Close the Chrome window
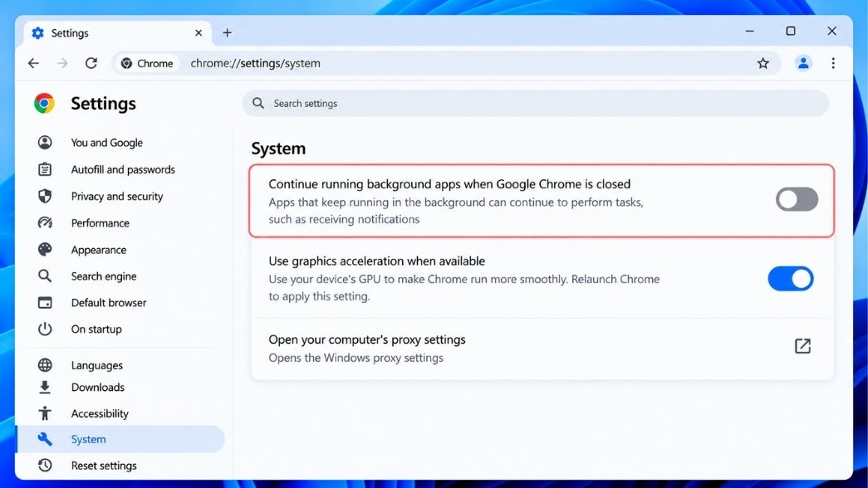This screenshot has height=488, width=868. click(x=831, y=31)
